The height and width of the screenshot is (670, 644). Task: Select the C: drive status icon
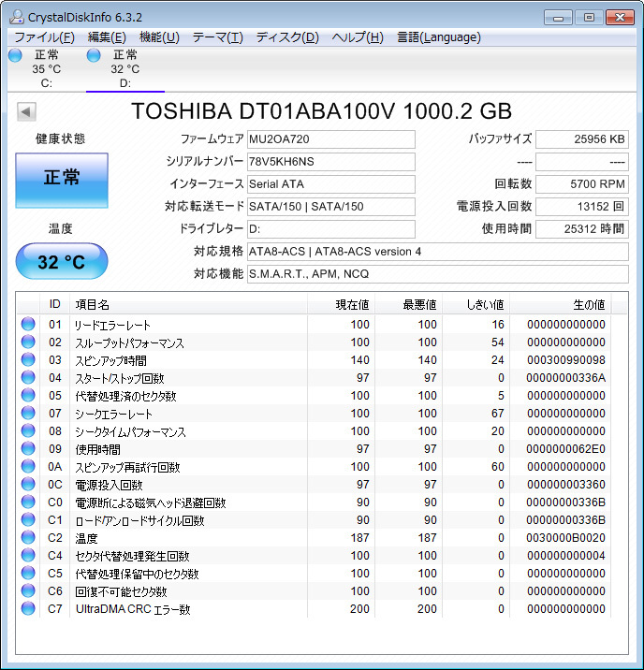[x=15, y=55]
